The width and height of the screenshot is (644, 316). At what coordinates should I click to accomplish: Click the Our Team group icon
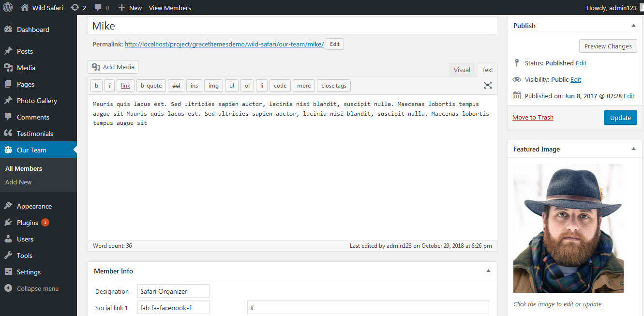pos(8,150)
